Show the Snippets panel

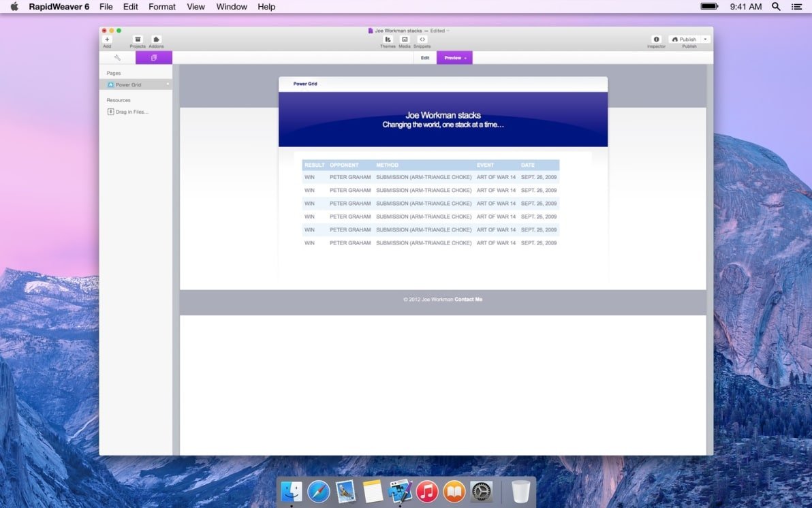422,39
